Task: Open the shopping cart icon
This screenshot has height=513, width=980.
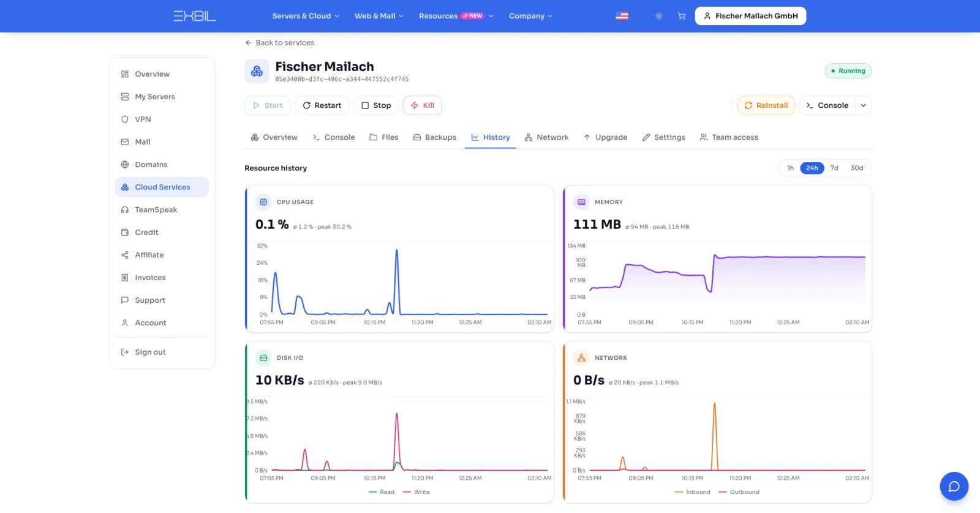Action: point(681,16)
